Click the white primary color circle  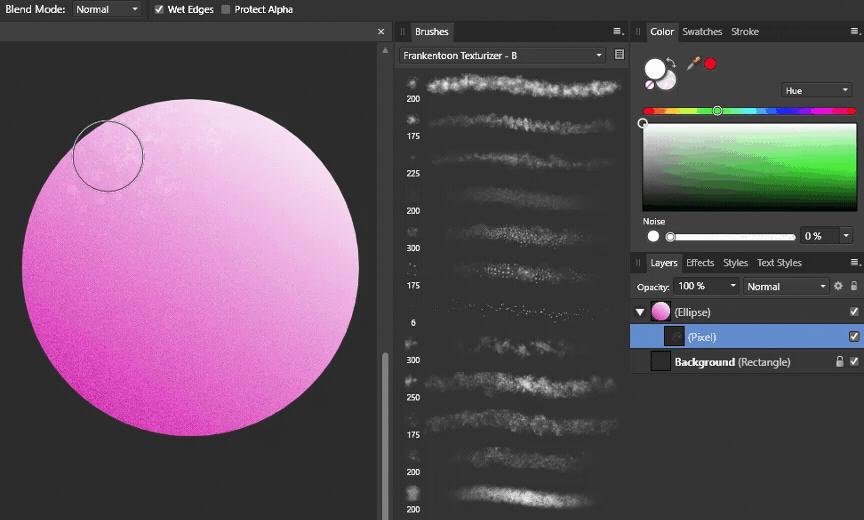click(655, 69)
